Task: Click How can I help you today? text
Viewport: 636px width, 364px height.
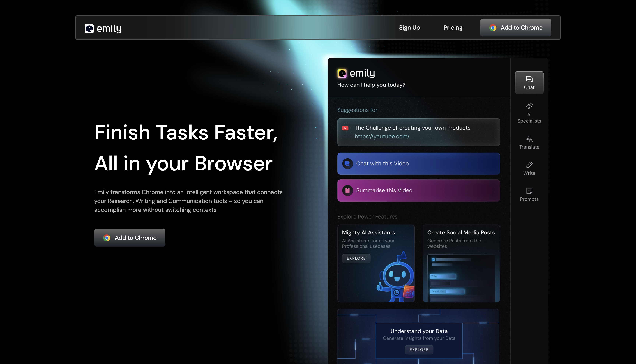Action: 371,85
